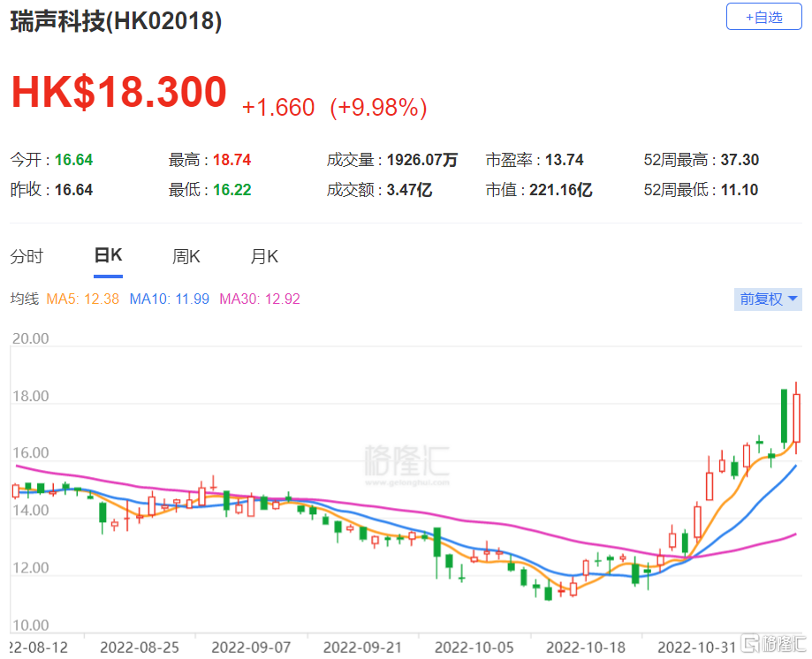This screenshot has height=659, width=812.
Task: Click the latest red candlestick on the chart
Action: point(796,417)
